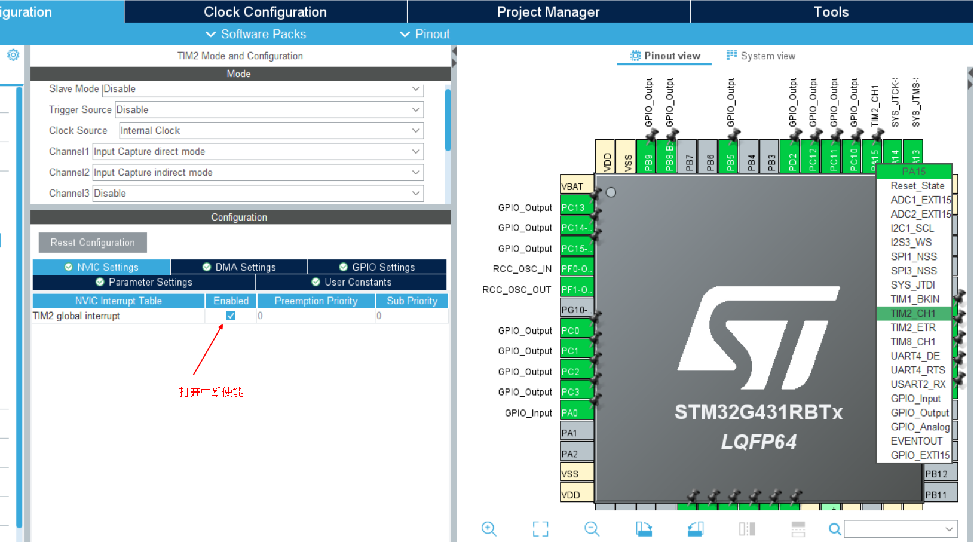Rotate chip view counter-clockwise icon

click(696, 529)
